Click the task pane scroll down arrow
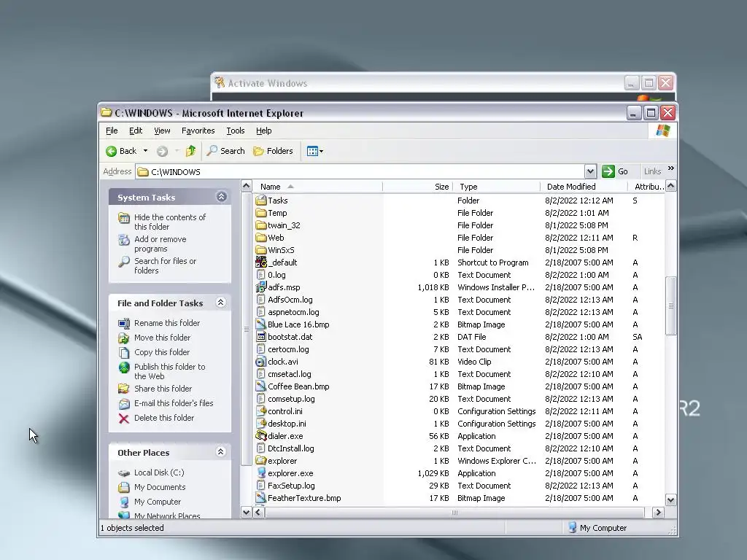The height and width of the screenshot is (560, 747). click(247, 513)
